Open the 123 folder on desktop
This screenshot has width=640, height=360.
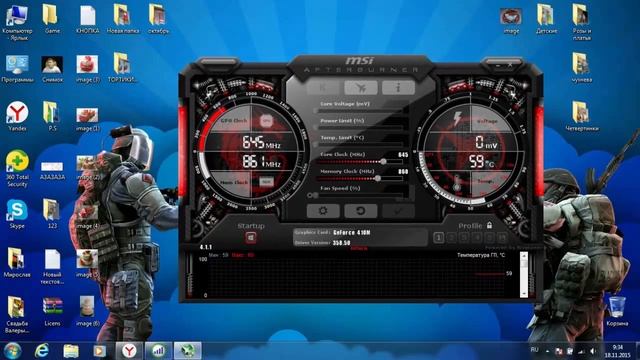point(52,214)
